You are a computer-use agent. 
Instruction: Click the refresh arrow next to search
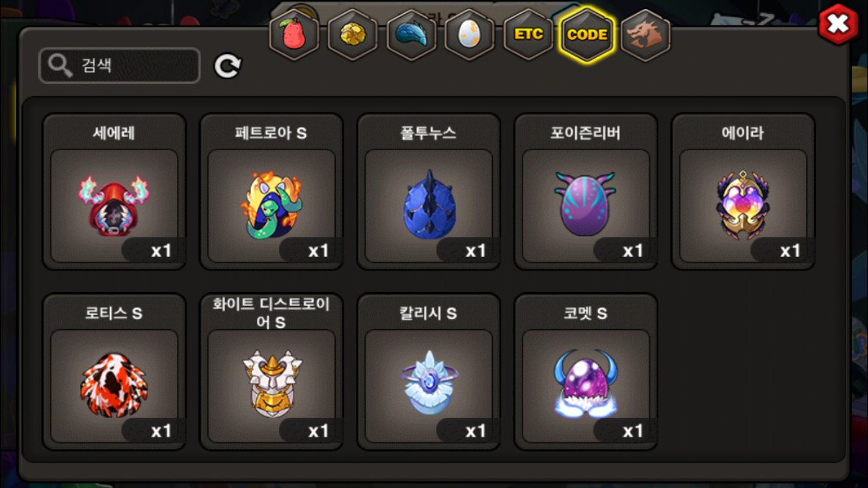[x=228, y=66]
